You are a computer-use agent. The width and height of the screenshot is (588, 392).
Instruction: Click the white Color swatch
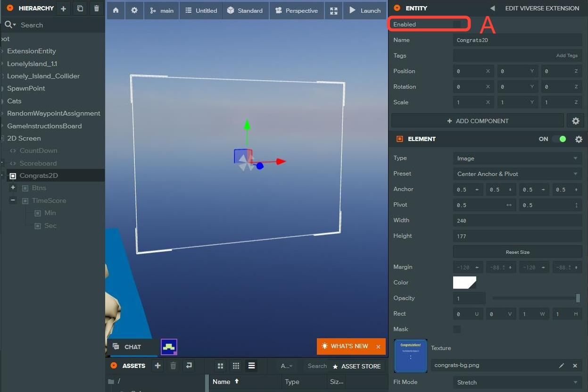pos(464,283)
